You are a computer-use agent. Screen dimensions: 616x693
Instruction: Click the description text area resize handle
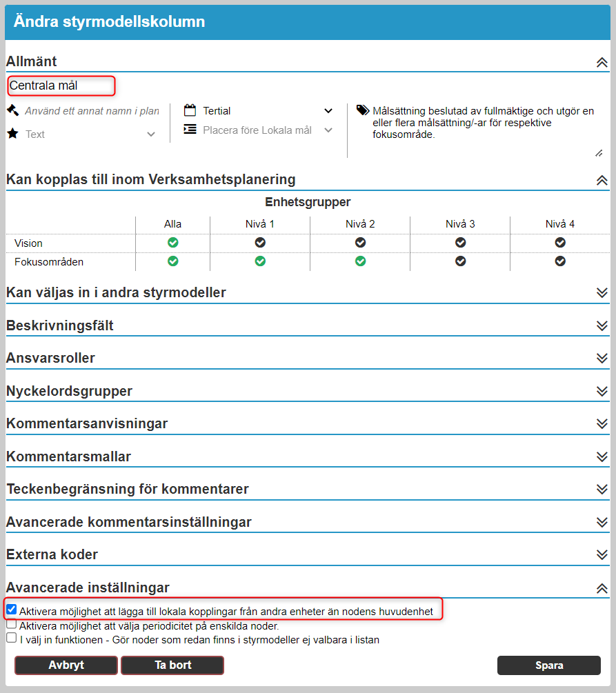coord(599,153)
